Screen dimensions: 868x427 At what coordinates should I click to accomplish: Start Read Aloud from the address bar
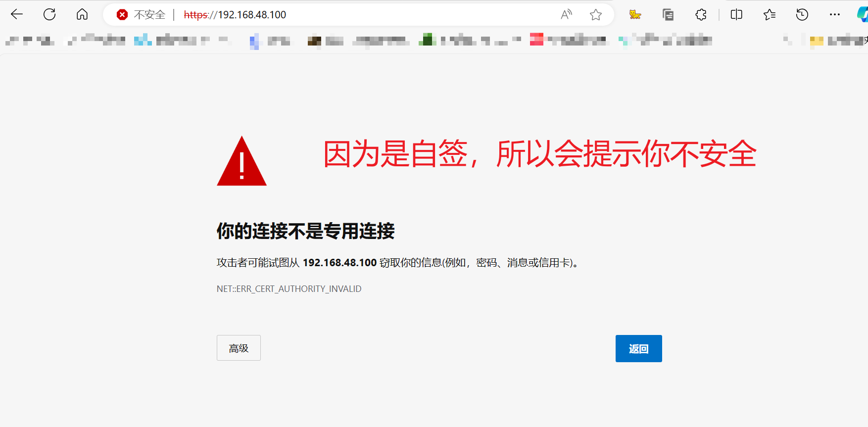point(566,15)
